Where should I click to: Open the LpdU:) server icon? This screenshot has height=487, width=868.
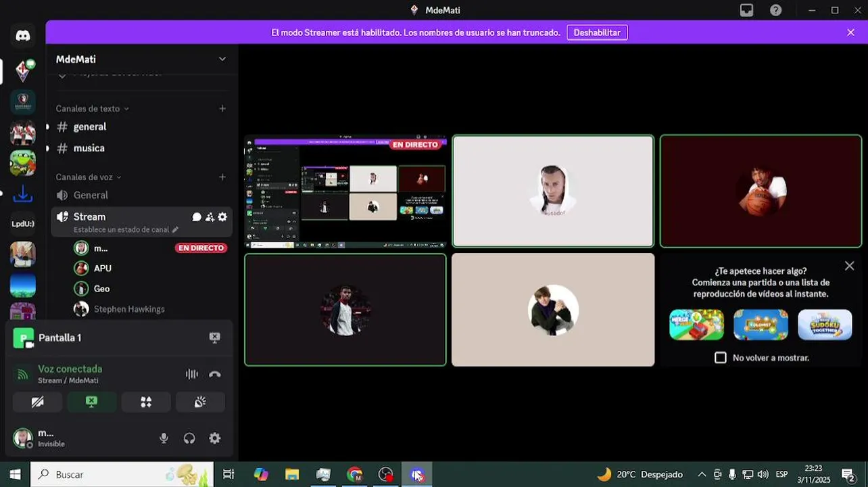pyautogui.click(x=23, y=224)
